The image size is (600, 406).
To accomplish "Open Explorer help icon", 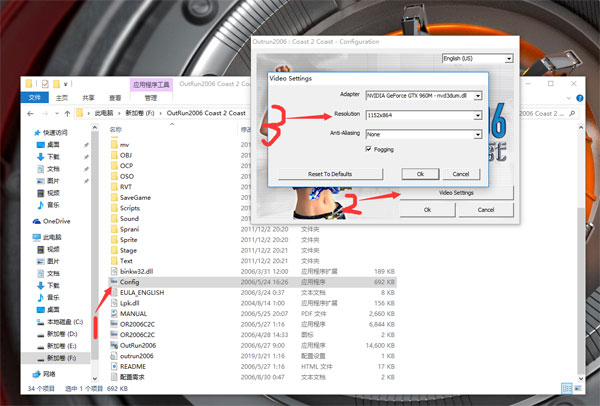I will tap(580, 98).
